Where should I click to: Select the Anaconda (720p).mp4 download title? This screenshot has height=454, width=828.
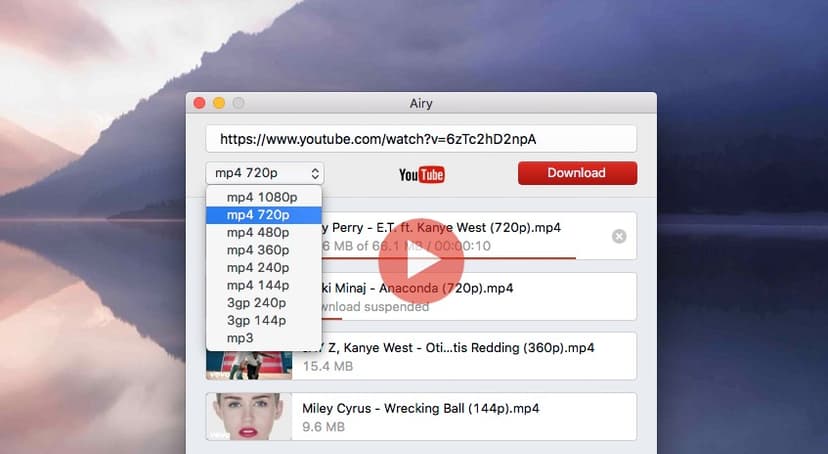[417, 288]
